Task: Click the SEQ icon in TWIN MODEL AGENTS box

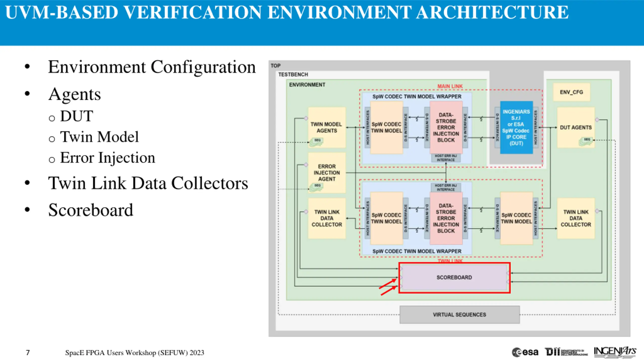Action: coord(316,142)
